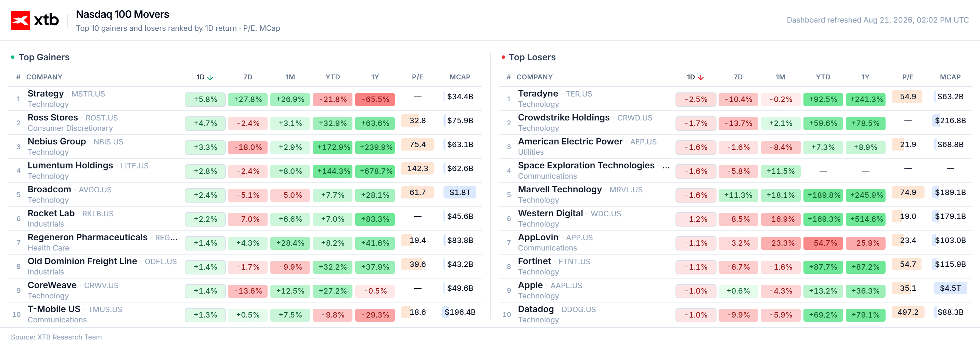Click Lumentum 1Y cell +678.7%
Viewport: 980px width, 347px height.
(375, 171)
